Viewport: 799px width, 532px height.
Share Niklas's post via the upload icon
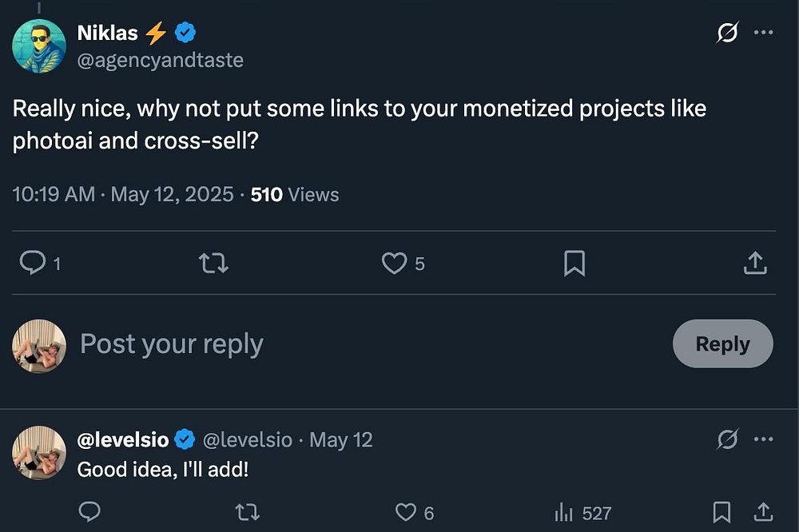(755, 263)
